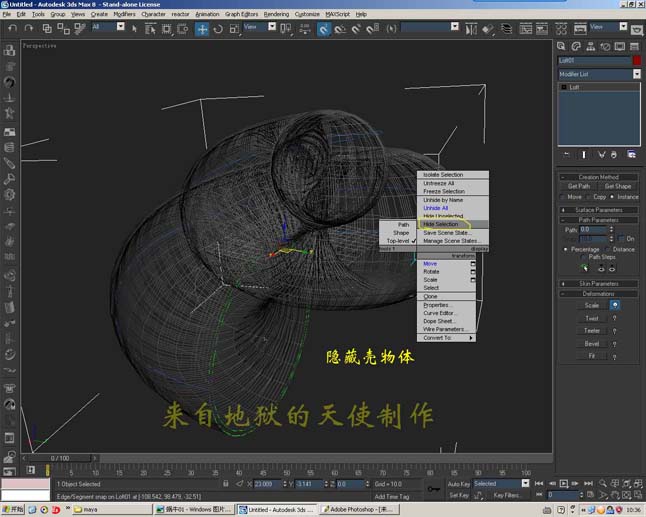Open Select by Name tool

pyautogui.click(x=150, y=28)
